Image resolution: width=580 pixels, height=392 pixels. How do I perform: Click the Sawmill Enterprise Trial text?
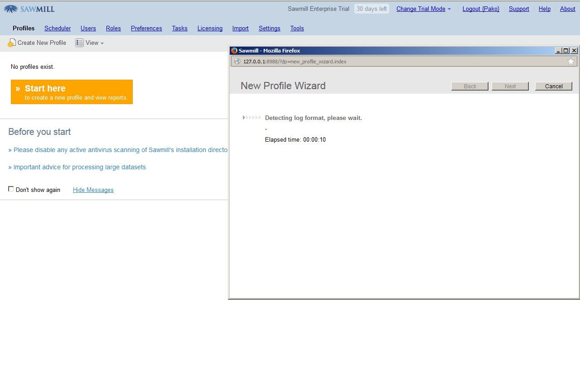(x=319, y=9)
